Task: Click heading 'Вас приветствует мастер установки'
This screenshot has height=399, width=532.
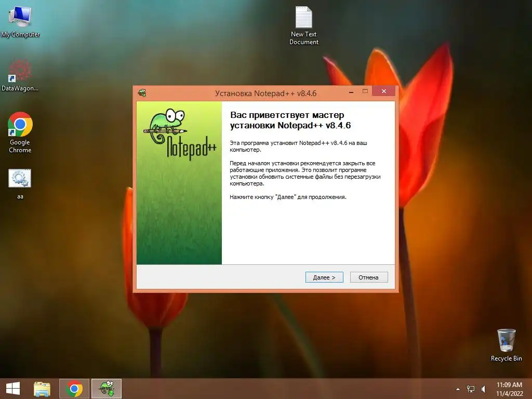Action: (x=290, y=120)
